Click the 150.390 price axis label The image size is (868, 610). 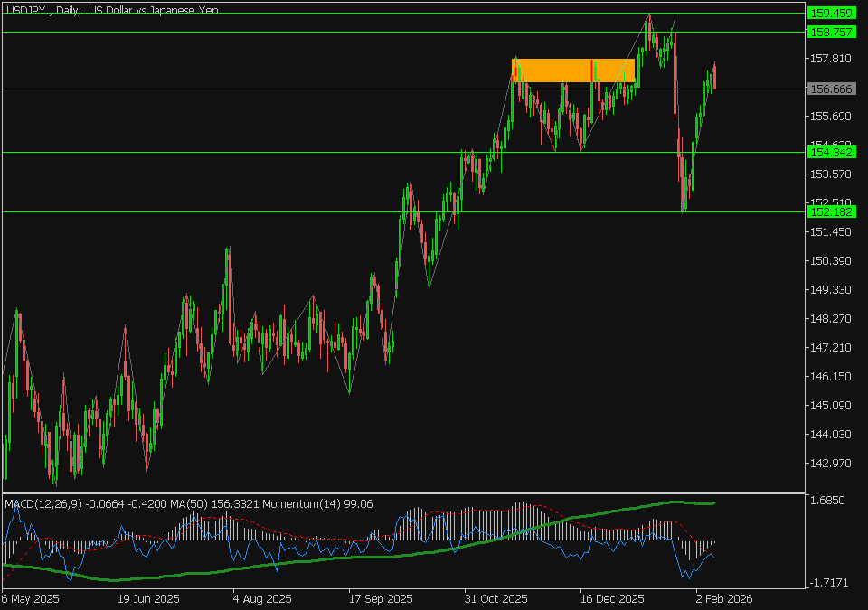[829, 261]
